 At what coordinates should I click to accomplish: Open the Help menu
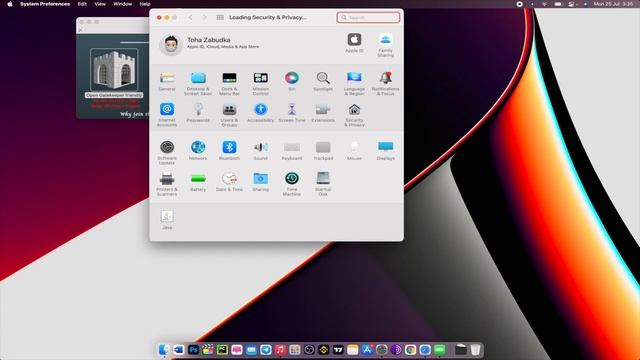(x=145, y=4)
